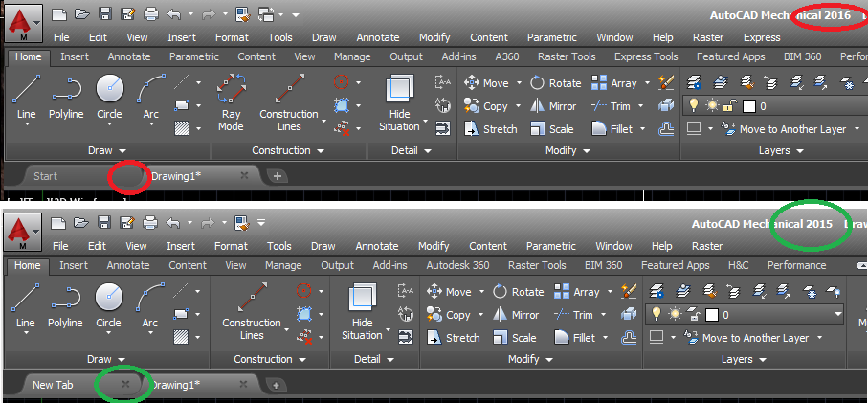Click Hide Situation in the 2015 window
Image resolution: width=868 pixels, height=403 pixels.
362,311
